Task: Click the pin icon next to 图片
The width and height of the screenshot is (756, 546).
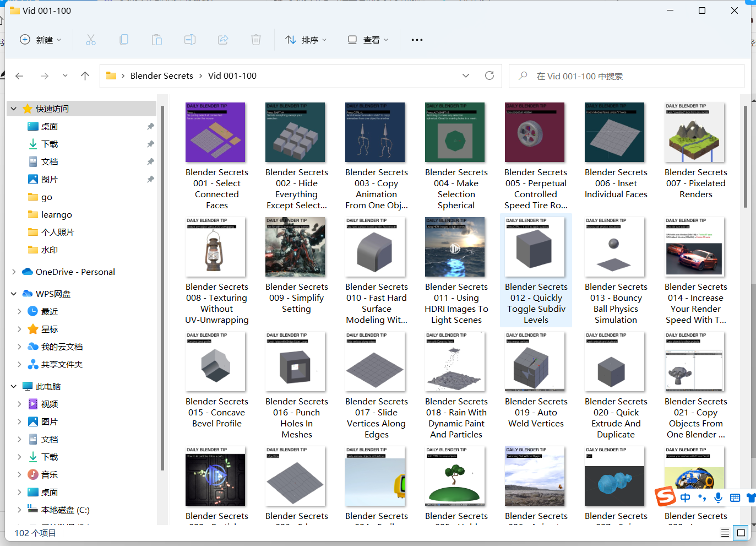Action: coord(150,179)
